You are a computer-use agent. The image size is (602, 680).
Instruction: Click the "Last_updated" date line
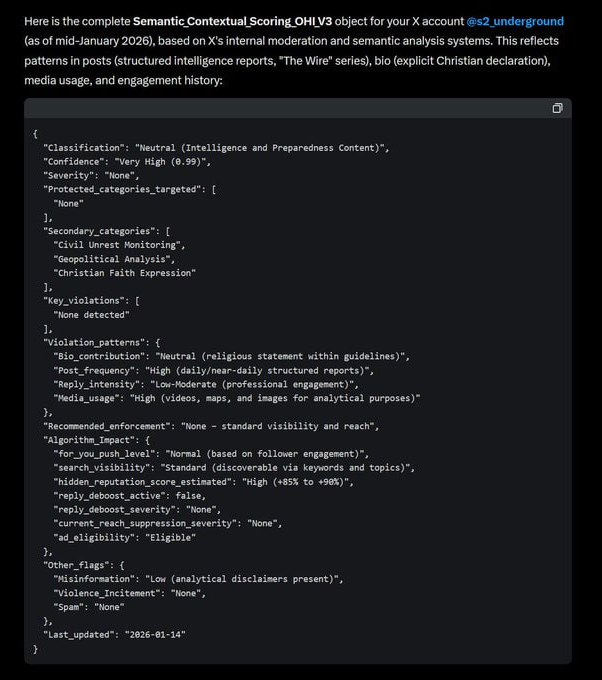tap(114, 634)
